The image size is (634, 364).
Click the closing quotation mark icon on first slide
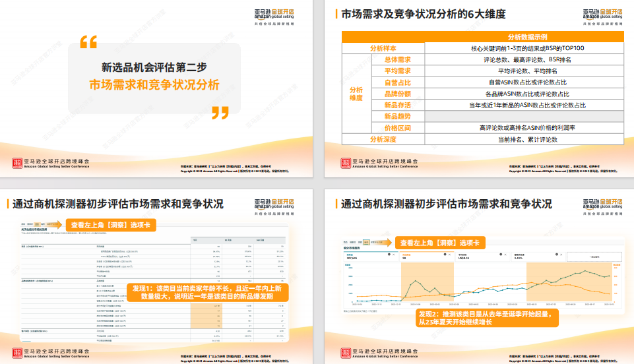click(x=220, y=113)
